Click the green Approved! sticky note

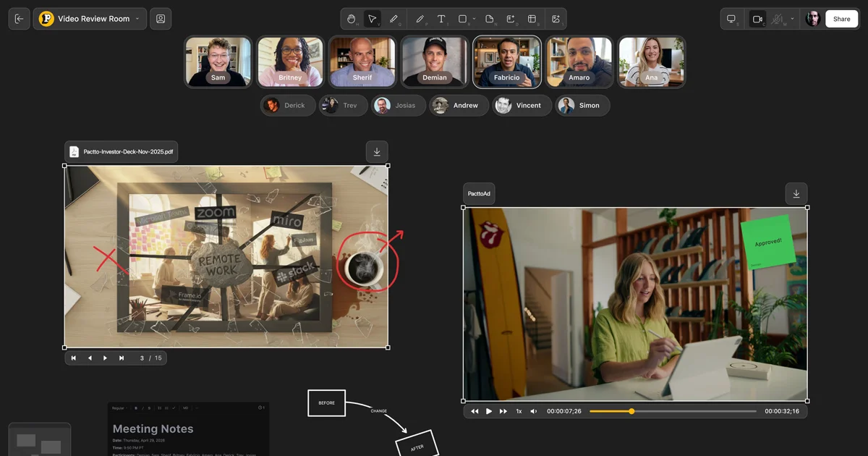click(x=767, y=242)
